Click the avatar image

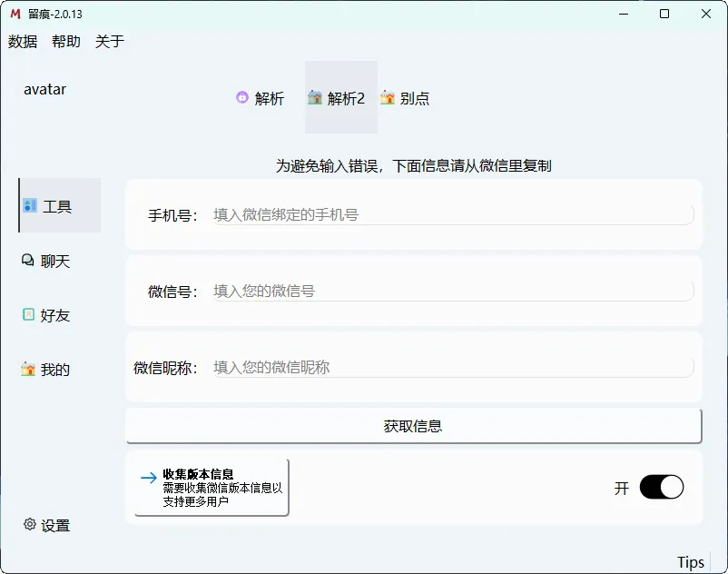[44, 89]
